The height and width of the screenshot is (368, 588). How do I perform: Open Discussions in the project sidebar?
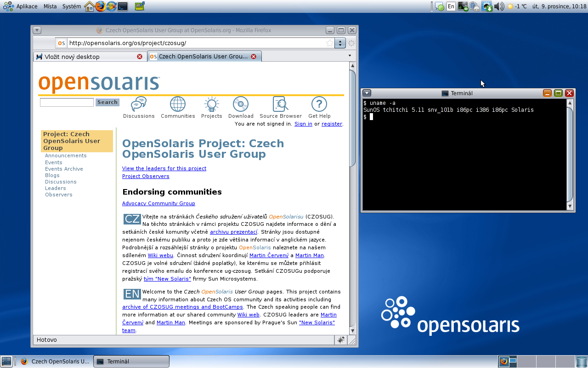point(61,182)
